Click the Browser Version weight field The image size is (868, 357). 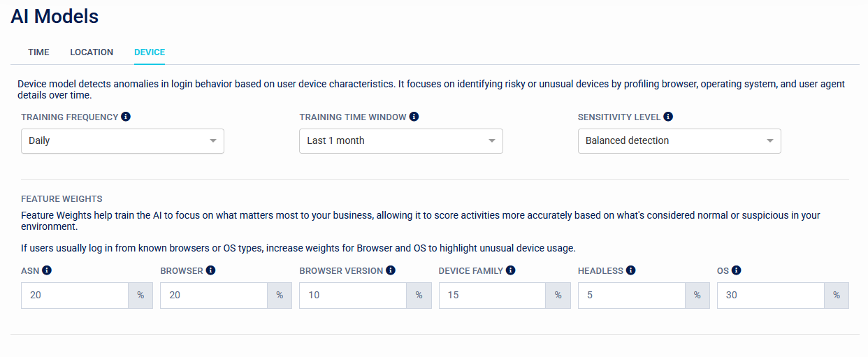pos(353,295)
